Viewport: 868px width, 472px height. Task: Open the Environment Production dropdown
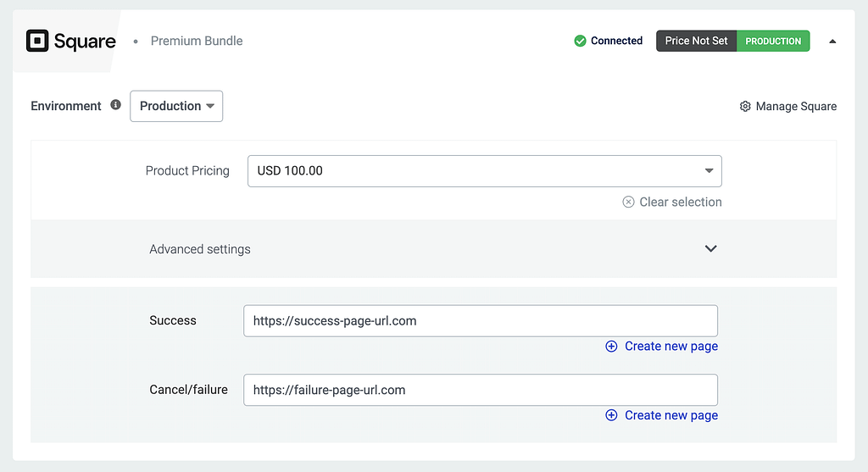[x=176, y=106]
